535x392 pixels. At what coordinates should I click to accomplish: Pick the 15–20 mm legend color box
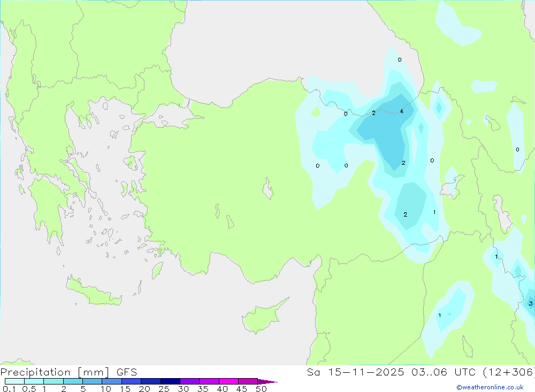pyautogui.click(x=132, y=381)
